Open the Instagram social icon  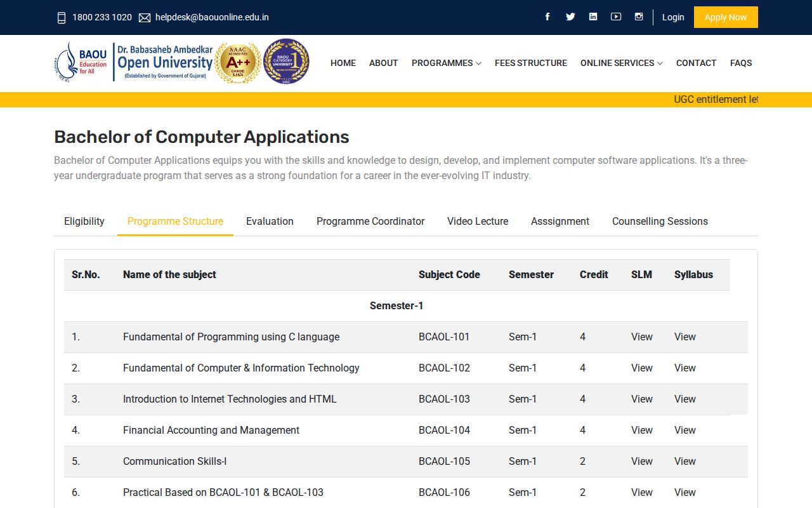pos(639,17)
